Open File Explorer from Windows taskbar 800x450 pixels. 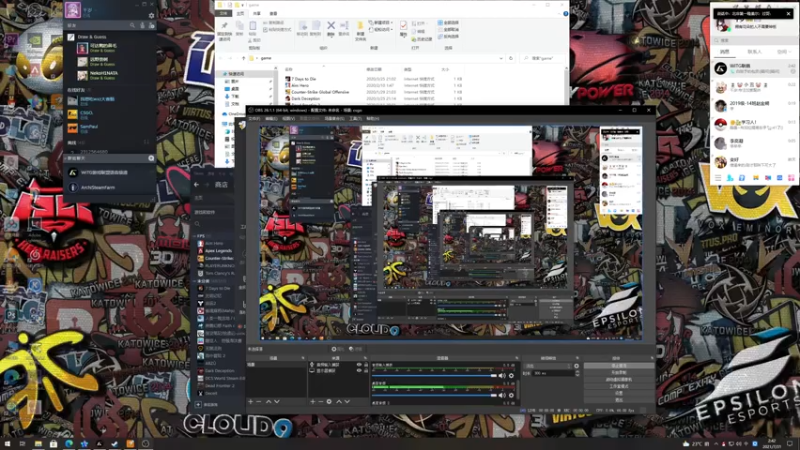(38, 444)
